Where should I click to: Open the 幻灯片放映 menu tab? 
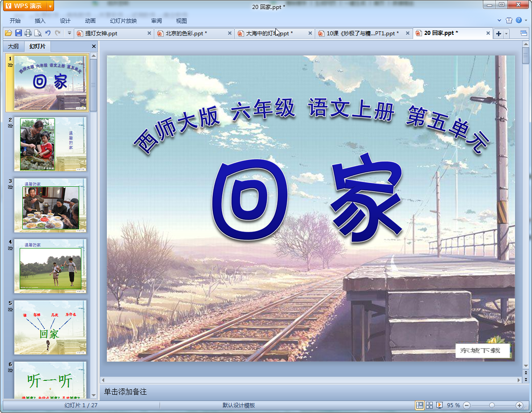pyautogui.click(x=123, y=21)
